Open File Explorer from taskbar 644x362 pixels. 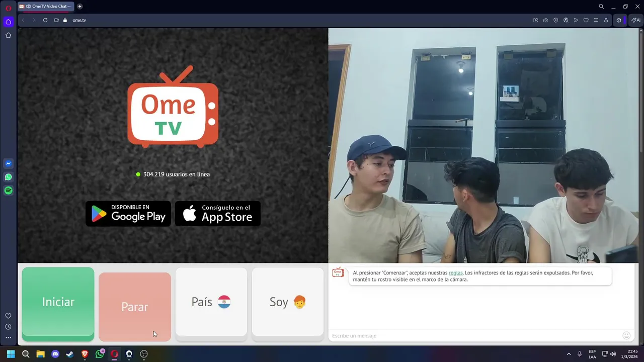(40, 354)
